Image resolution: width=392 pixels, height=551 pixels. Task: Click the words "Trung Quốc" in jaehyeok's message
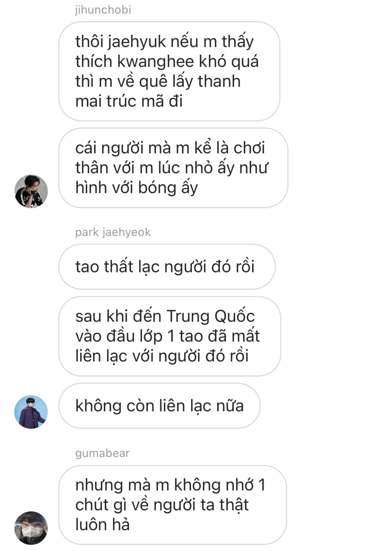[x=211, y=316]
